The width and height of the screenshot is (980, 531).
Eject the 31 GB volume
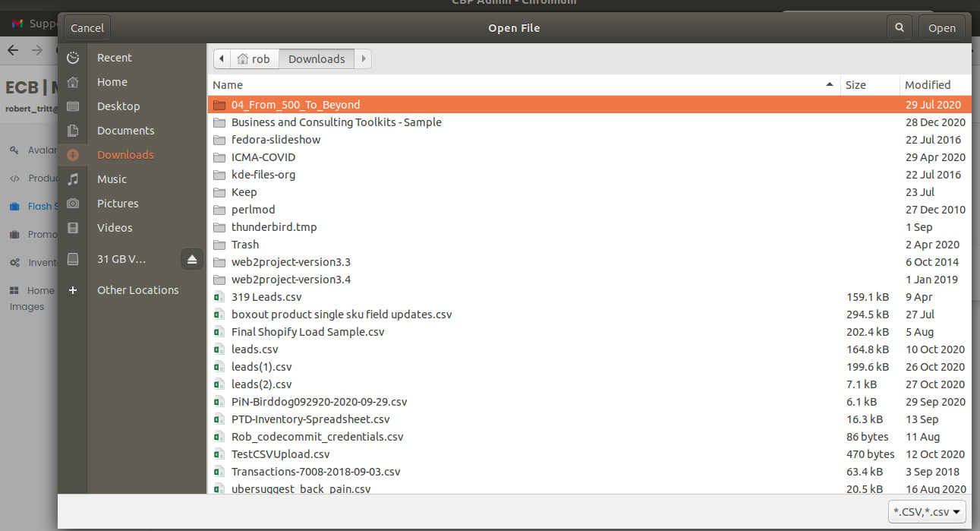pos(192,259)
